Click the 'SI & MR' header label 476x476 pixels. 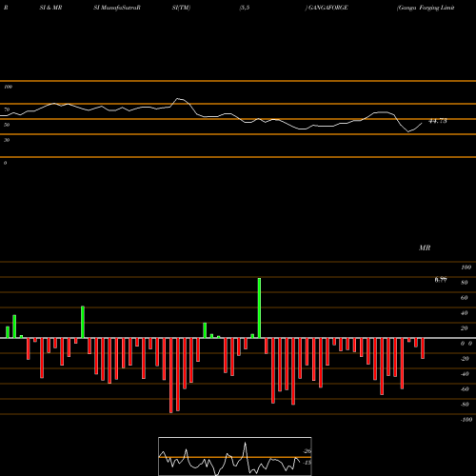tap(50, 8)
